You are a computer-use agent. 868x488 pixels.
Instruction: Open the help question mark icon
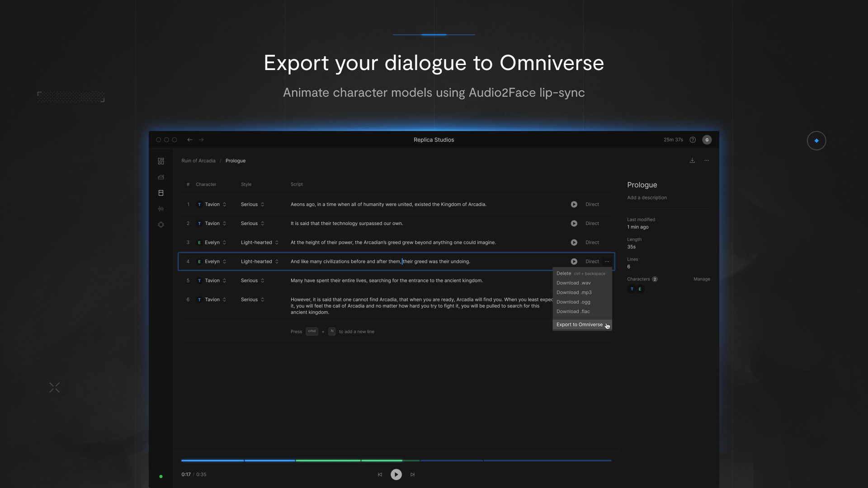(x=693, y=140)
